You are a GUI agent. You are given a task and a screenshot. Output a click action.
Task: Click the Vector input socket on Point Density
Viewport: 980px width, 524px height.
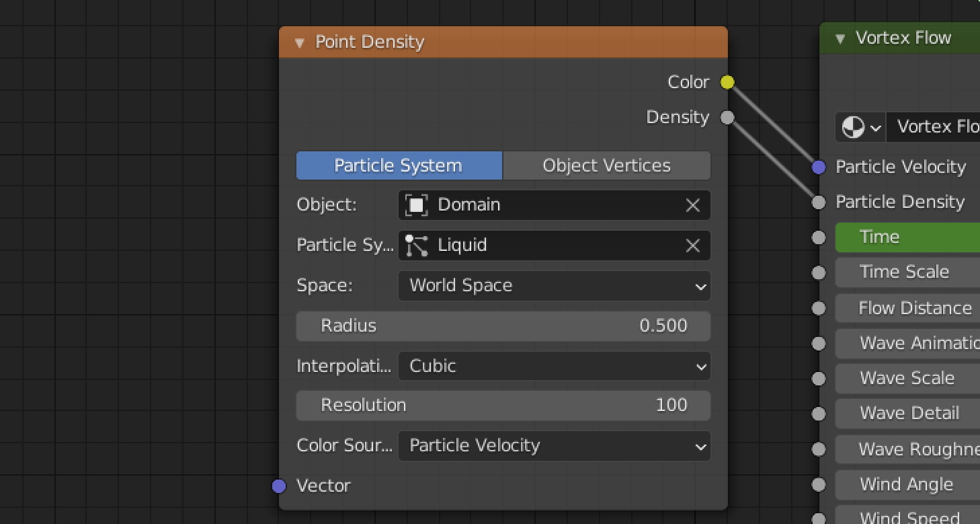[x=279, y=486]
